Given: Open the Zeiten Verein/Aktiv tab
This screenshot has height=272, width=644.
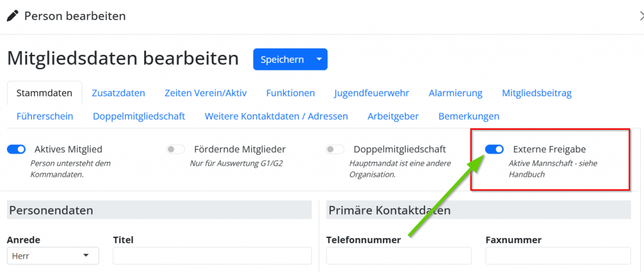Looking at the screenshot, I should [205, 93].
